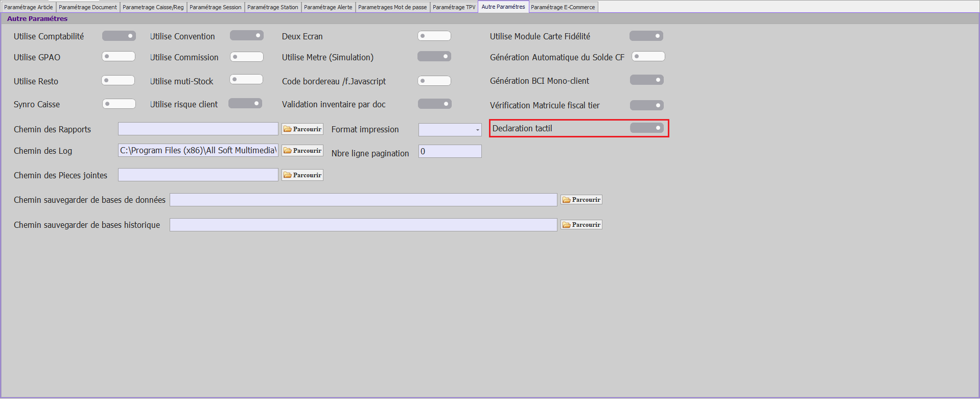Switch on Code bordereau /f.Javascript
980x399 pixels.
434,81
